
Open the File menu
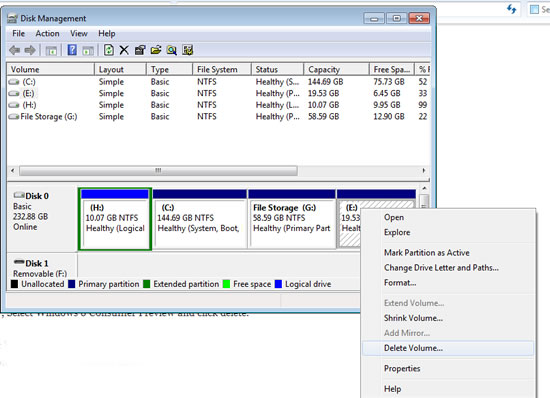point(18,34)
